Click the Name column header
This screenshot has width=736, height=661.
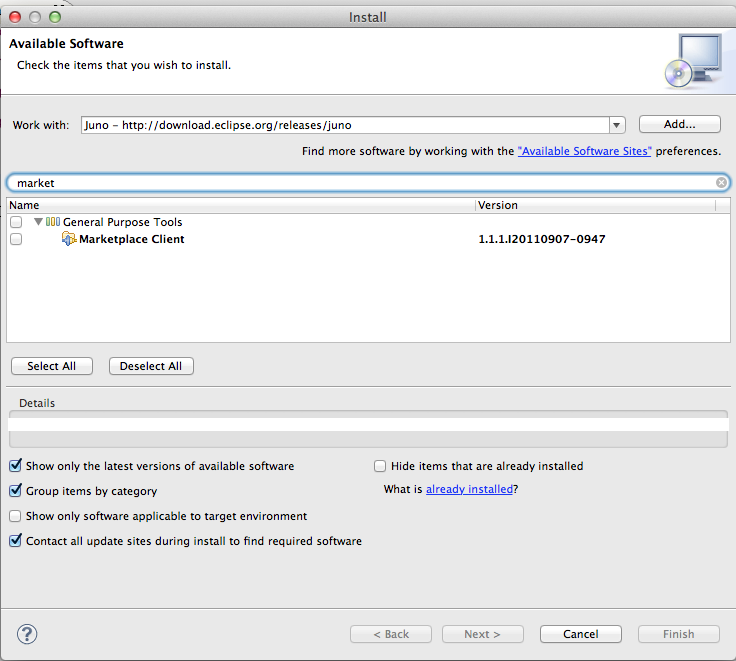coord(241,205)
